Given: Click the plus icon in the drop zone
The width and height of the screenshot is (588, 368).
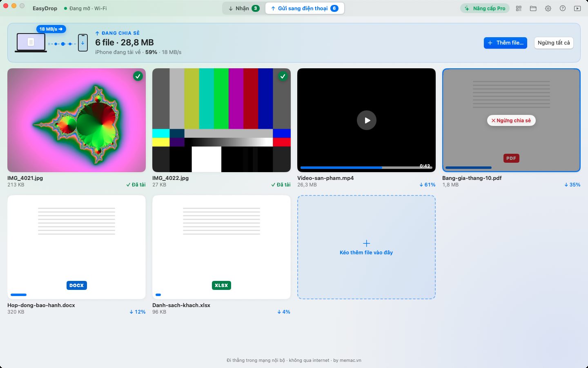Looking at the screenshot, I should [366, 243].
